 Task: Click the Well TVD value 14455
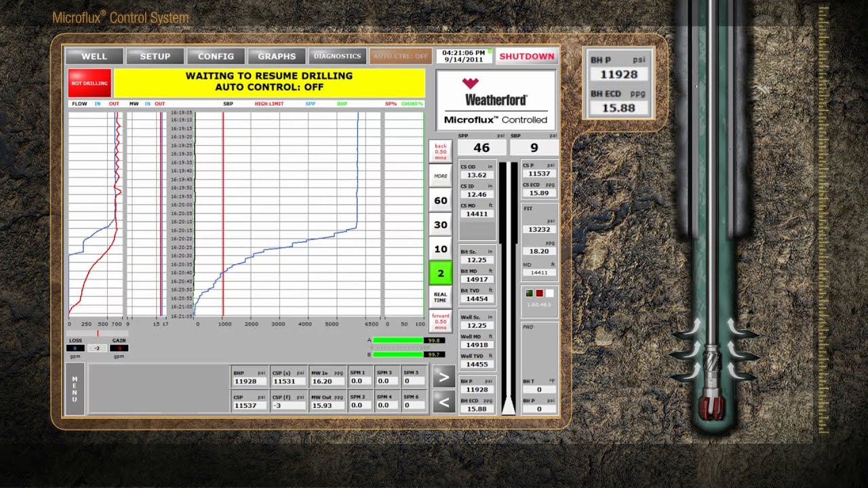point(477,365)
